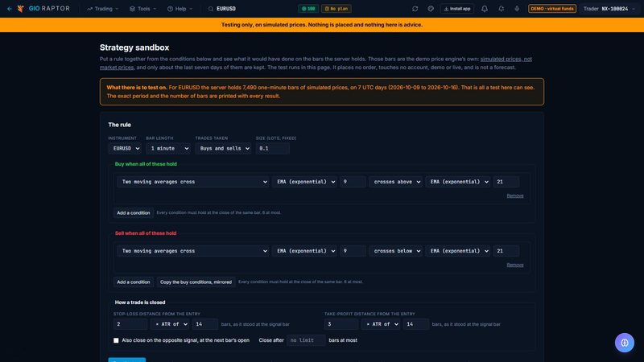Open the stop-loss × ATR of dropdown
This screenshot has height=362, width=644.
click(x=170, y=324)
